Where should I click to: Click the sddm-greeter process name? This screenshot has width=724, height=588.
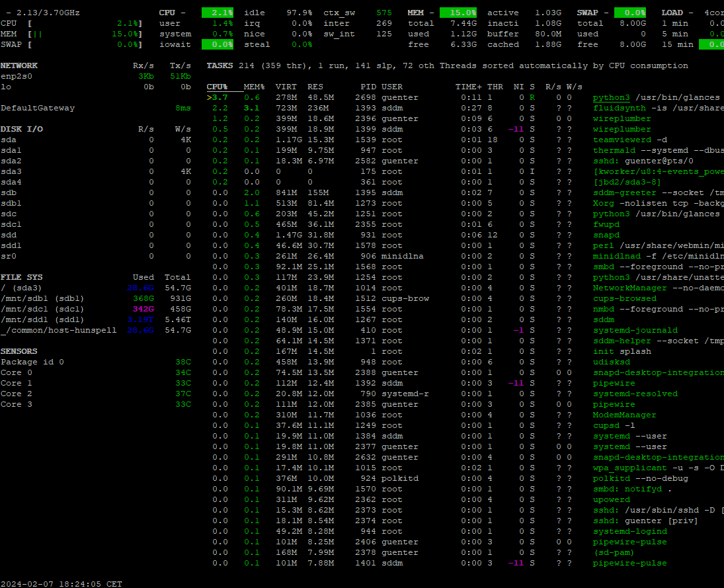point(624,192)
